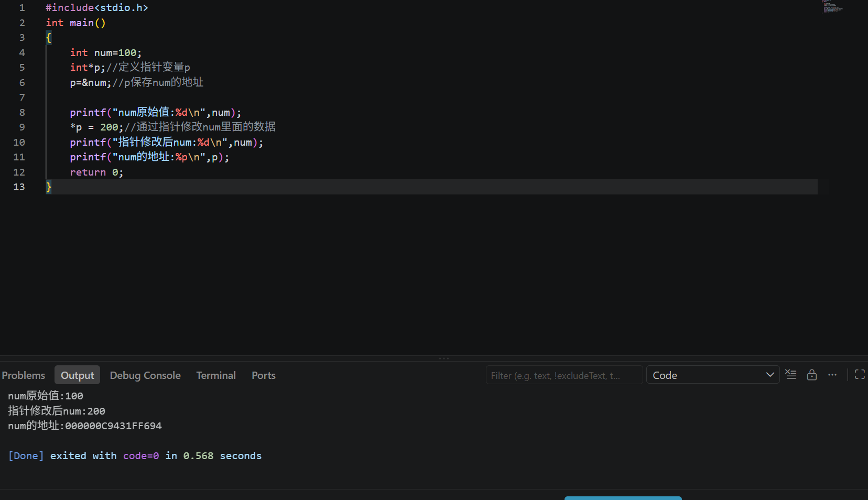Click the 'p=&num;' assignment line
The width and height of the screenshot is (868, 500).
(x=136, y=83)
